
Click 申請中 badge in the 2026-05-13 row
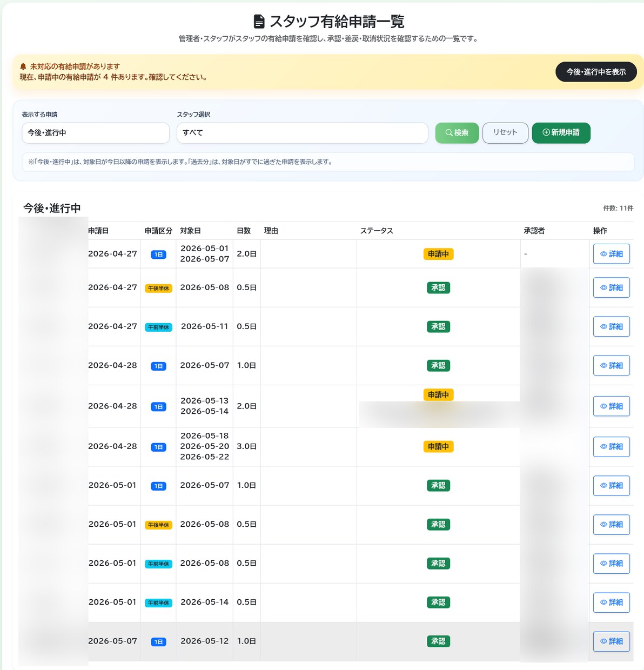coord(438,395)
